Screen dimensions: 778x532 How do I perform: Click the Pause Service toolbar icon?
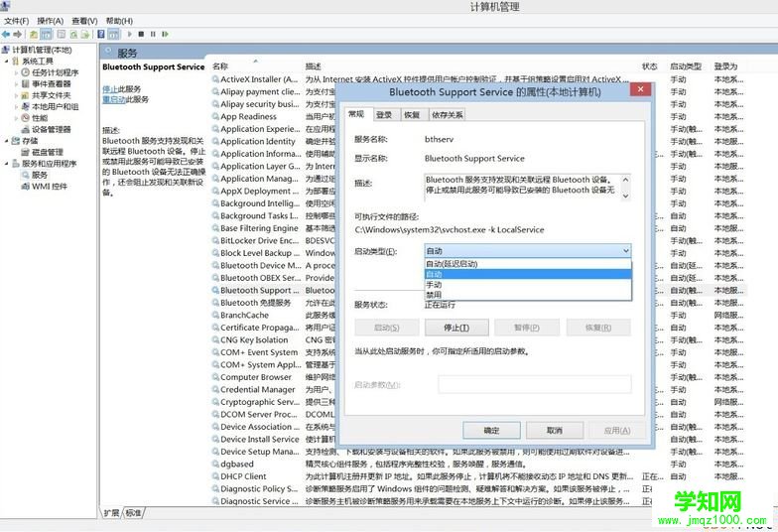click(x=153, y=34)
